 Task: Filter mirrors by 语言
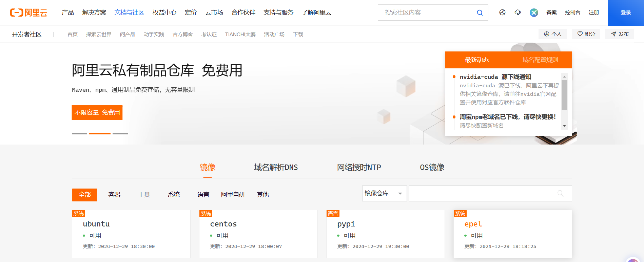click(203, 195)
